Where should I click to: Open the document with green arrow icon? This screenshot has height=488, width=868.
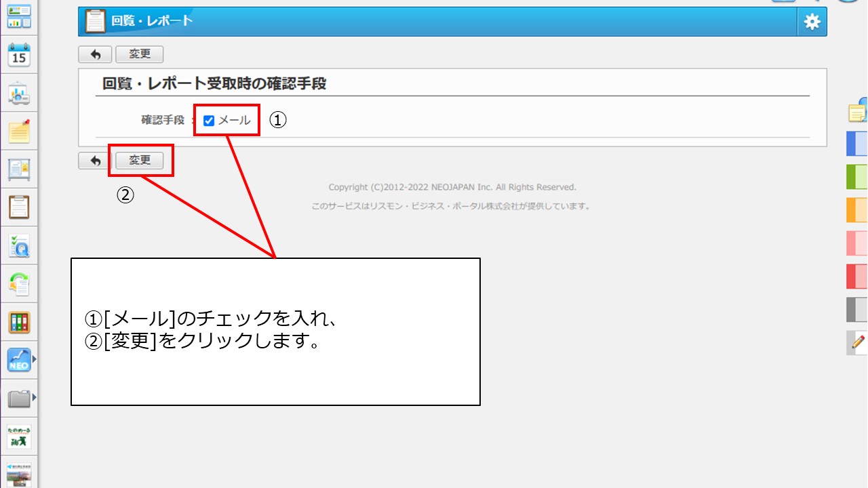19,283
